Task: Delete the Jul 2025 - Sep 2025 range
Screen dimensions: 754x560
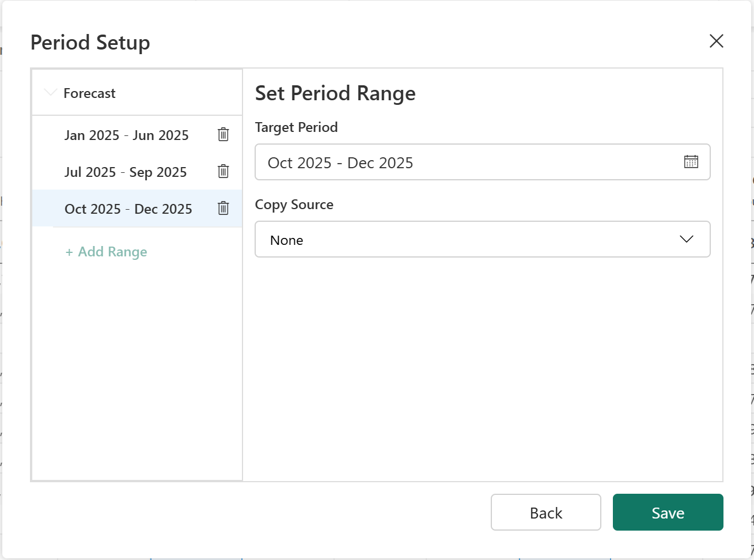Action: [x=223, y=172]
